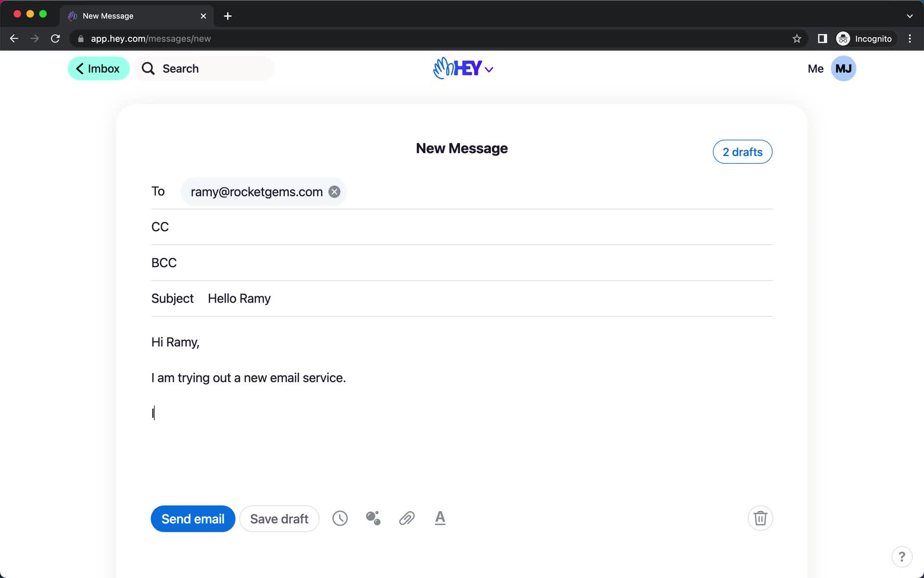The image size is (924, 578).
Task: Click the Send email button
Action: (193, 519)
